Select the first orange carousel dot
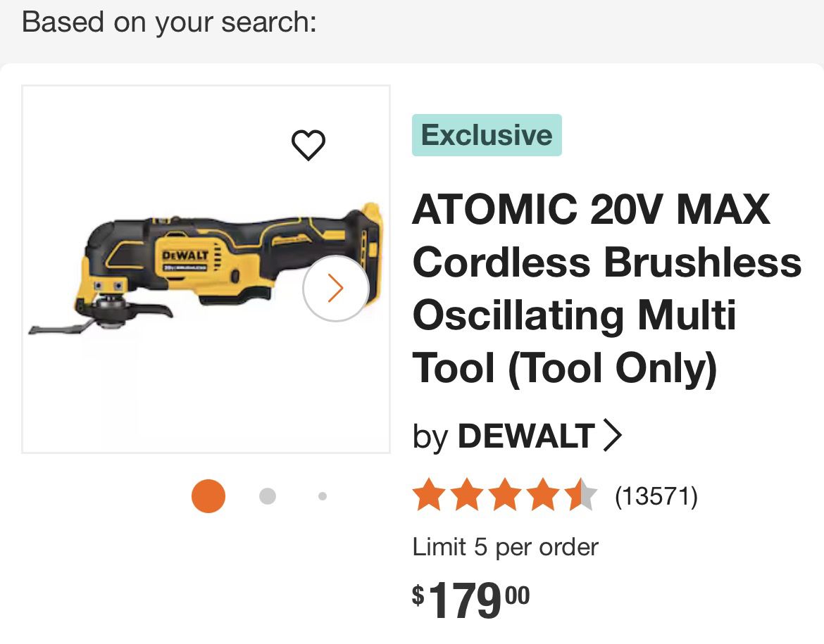Viewport: 824px width, 644px height. point(208,496)
